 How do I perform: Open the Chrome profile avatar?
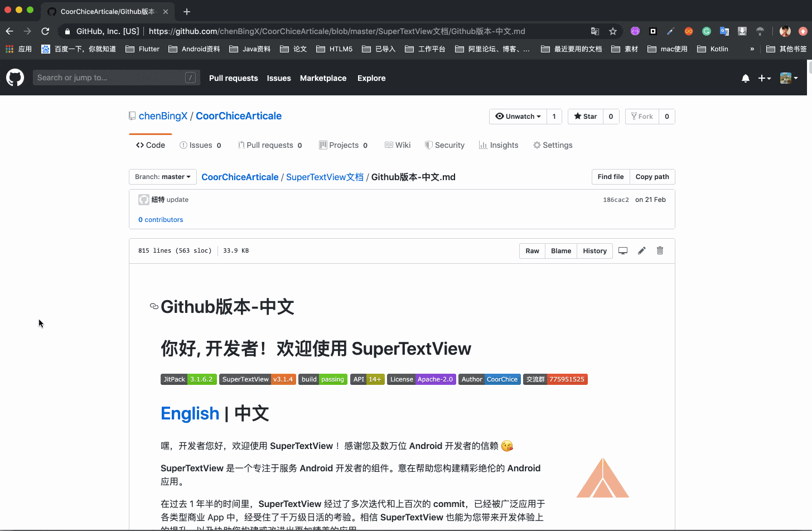(x=785, y=31)
